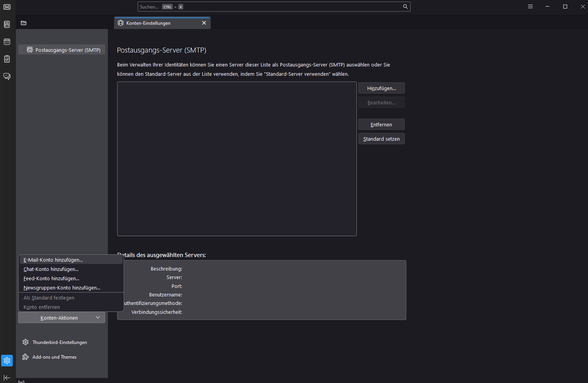Click the Settings gear in spaces toolbar
This screenshot has width=588, height=383.
pyautogui.click(x=7, y=361)
